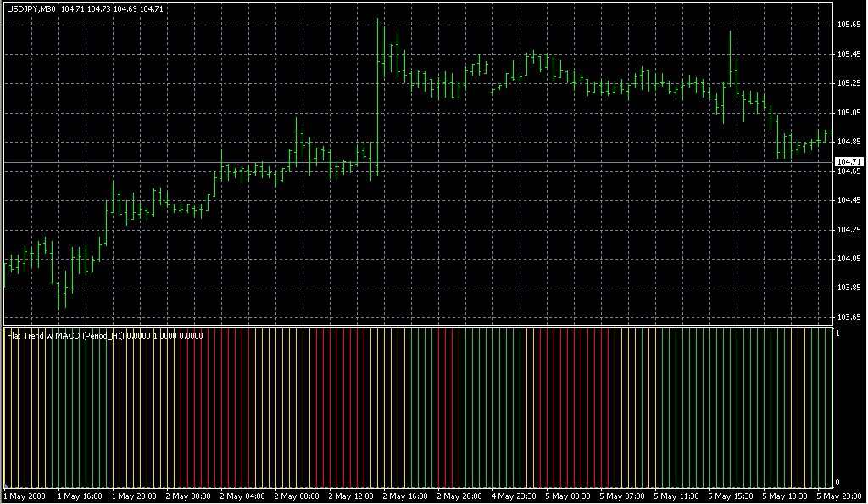Viewport: 868px width, 504px height.
Task: Click the horizontal current-price line on chart
Action: click(424, 161)
